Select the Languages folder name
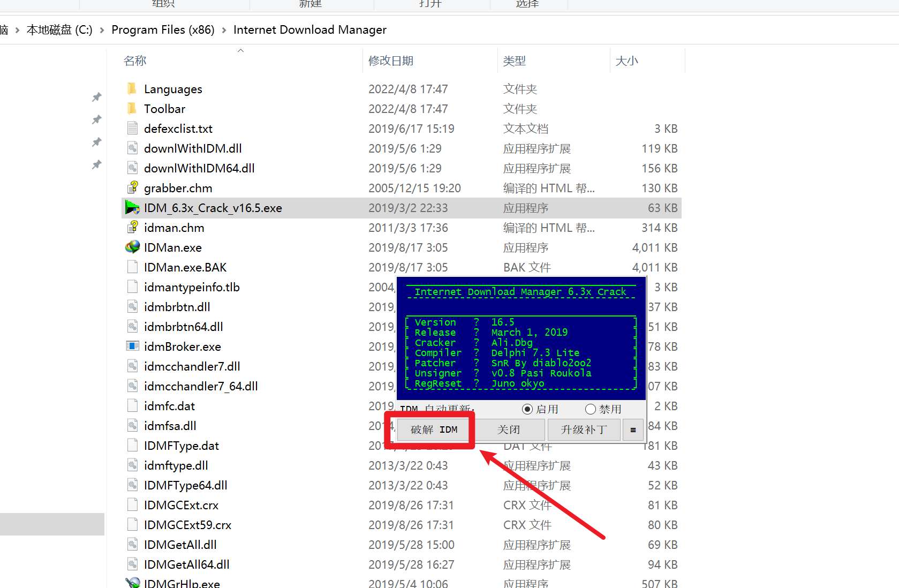 click(173, 89)
